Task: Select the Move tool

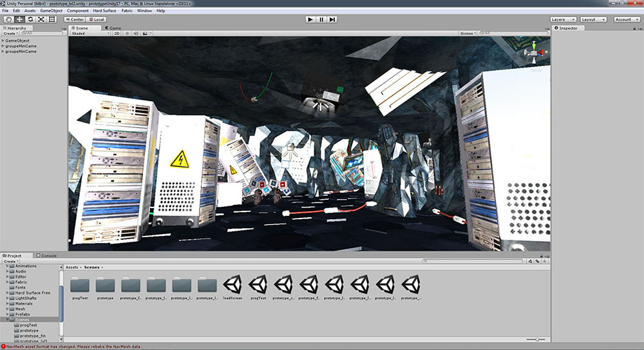Action: tap(19, 19)
